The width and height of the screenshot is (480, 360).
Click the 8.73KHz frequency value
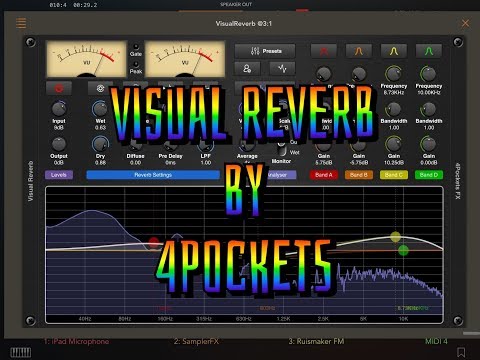(x=394, y=92)
